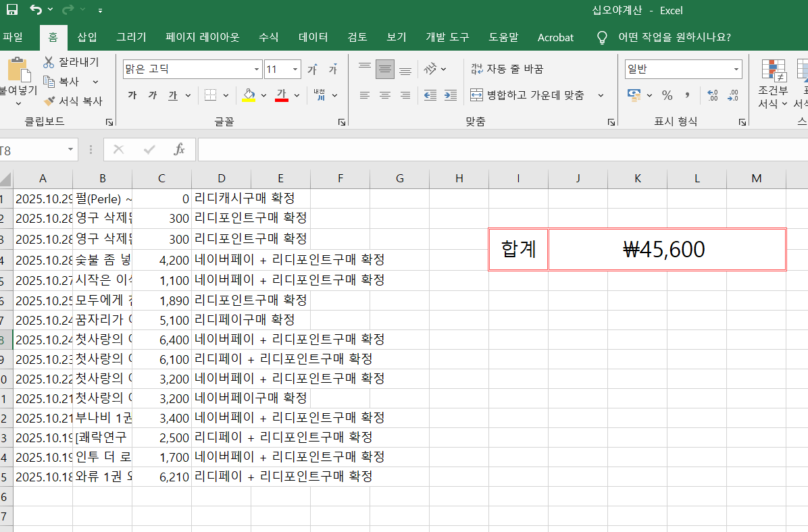The width and height of the screenshot is (808, 532).
Task: Select the Format Painter (서식 복사) brush
Action: (x=49, y=101)
